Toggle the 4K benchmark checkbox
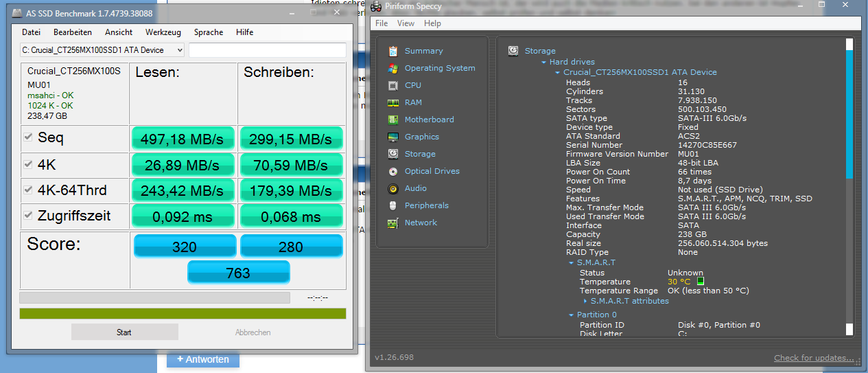 tap(28, 164)
